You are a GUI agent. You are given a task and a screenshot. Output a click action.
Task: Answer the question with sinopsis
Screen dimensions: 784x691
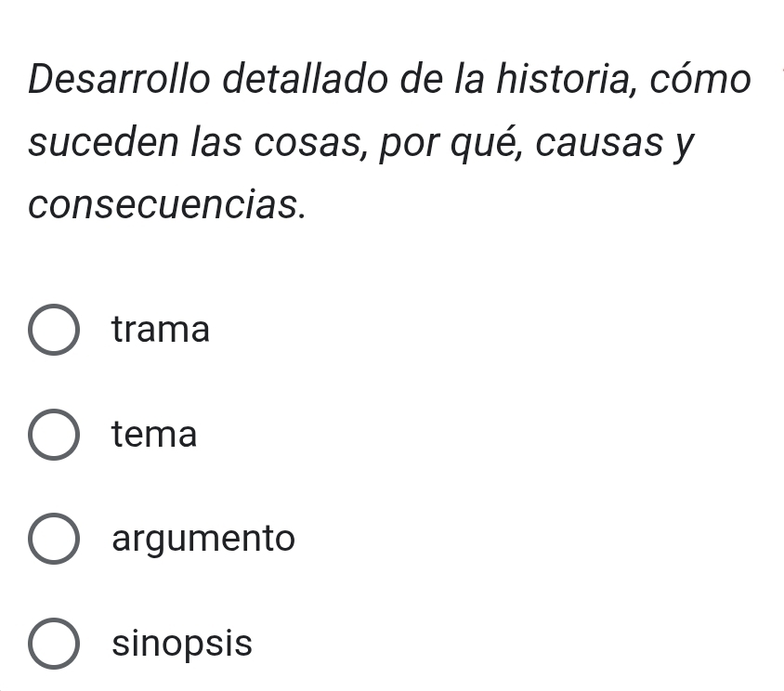coord(53,644)
